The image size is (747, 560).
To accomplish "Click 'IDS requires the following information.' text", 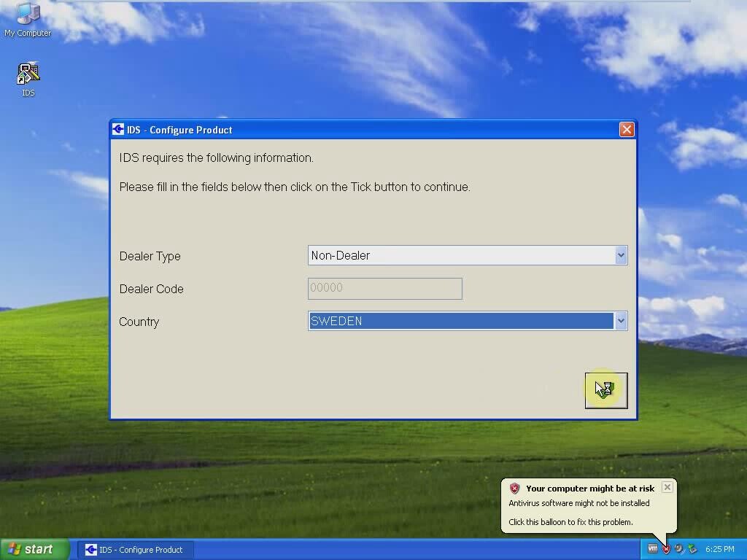I will point(216,157).
